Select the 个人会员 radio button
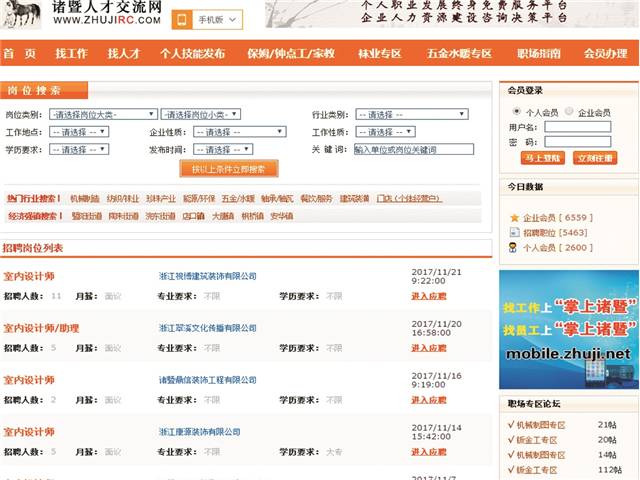640x480 pixels. (x=517, y=111)
